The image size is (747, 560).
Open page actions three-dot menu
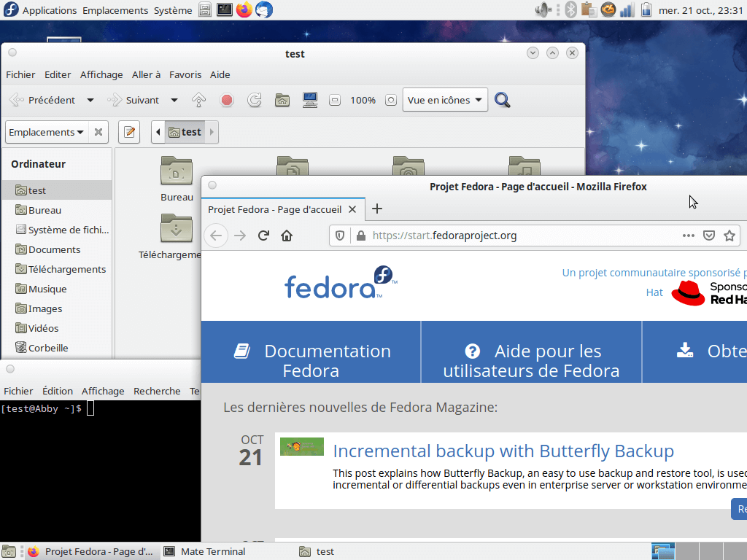pos(688,236)
